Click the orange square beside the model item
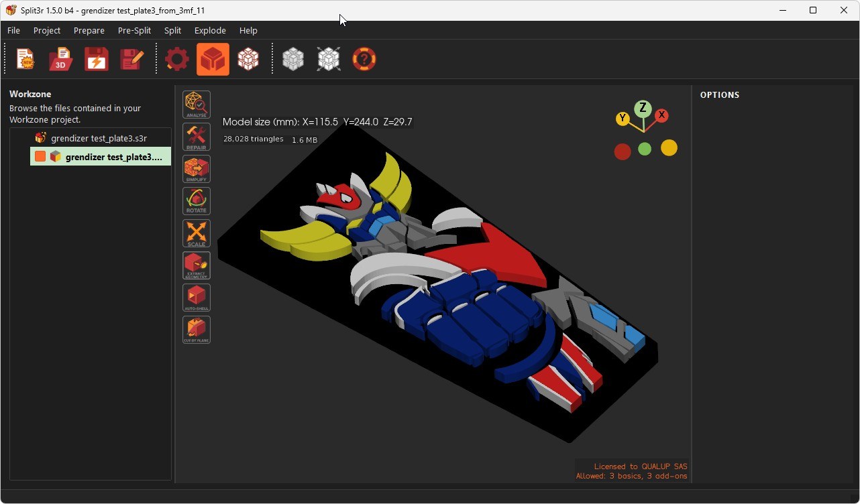 click(40, 157)
